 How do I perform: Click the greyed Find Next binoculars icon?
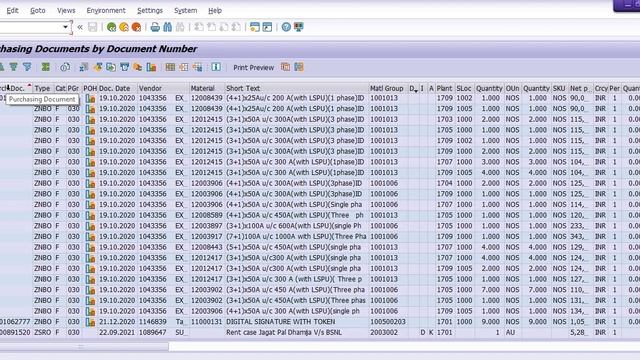coord(180,27)
